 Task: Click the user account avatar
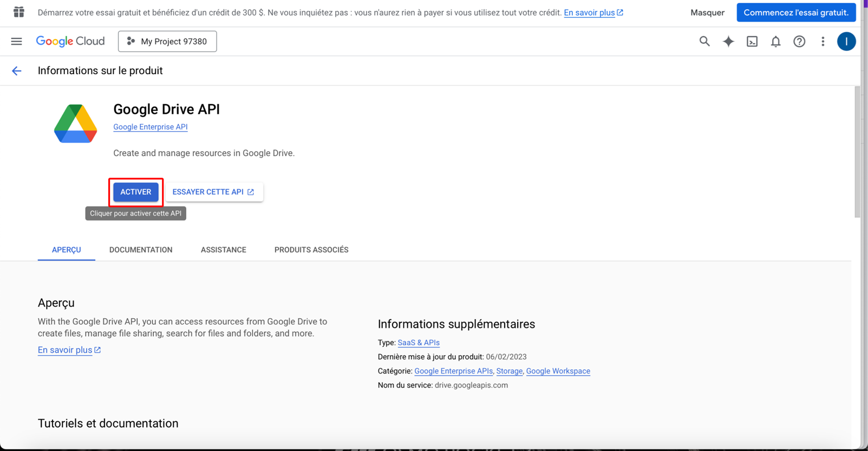pos(846,41)
